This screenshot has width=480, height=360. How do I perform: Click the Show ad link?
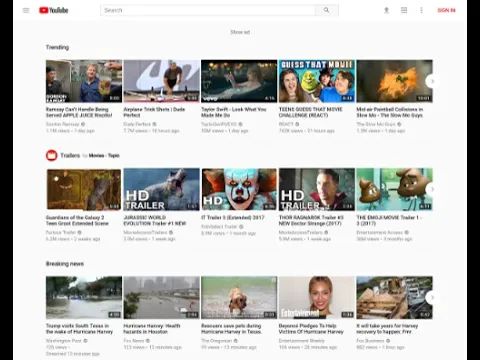tap(240, 32)
